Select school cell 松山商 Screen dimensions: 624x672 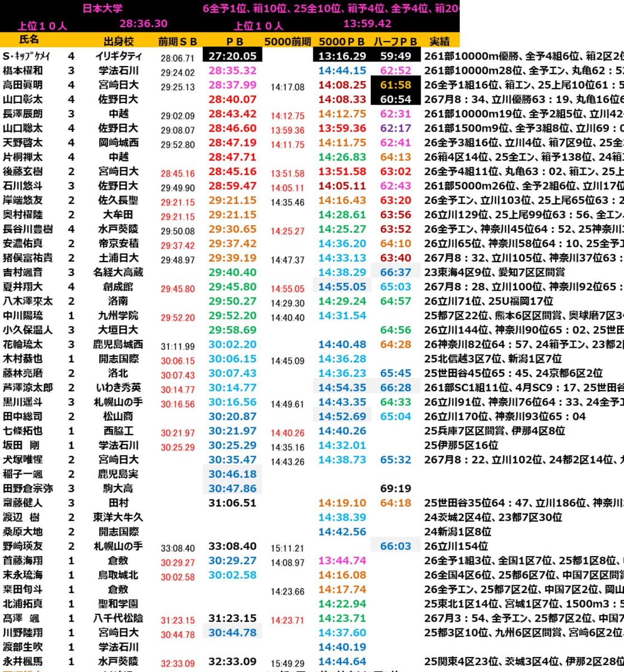pos(119,417)
